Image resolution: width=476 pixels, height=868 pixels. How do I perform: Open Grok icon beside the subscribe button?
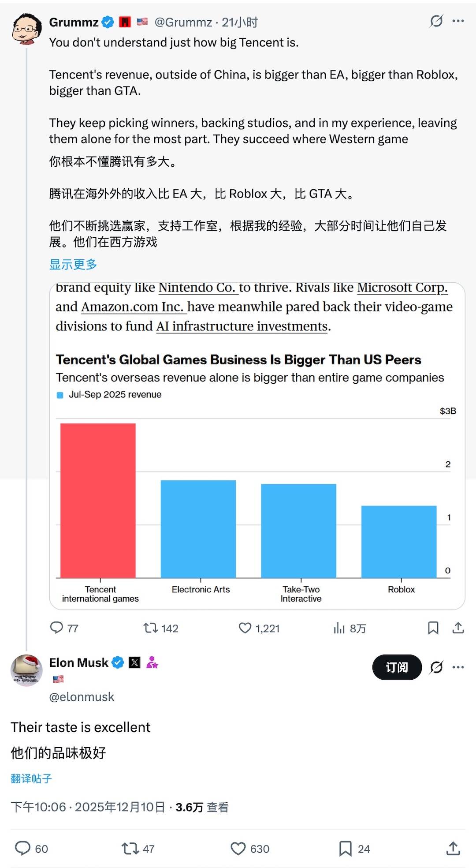[x=436, y=667]
